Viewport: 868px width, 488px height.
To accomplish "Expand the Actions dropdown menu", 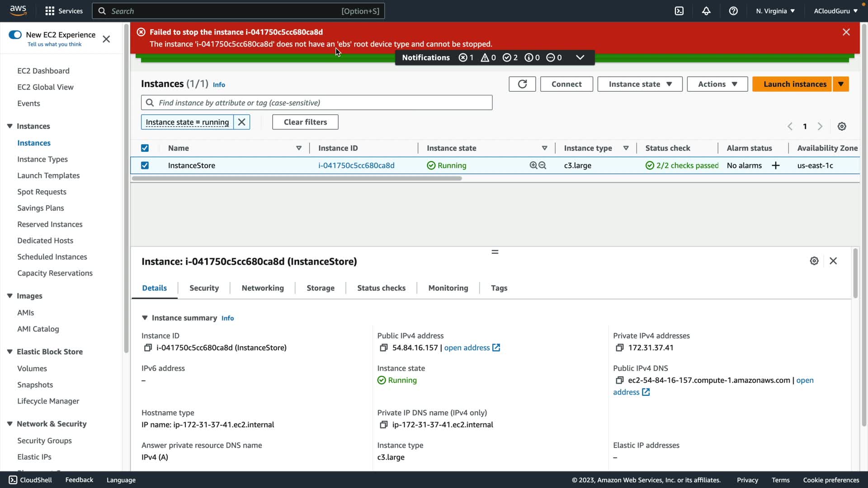I will coord(717,84).
